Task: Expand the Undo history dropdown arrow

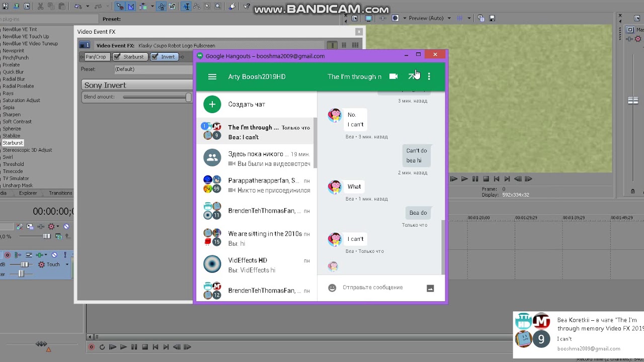Action: click(x=88, y=7)
